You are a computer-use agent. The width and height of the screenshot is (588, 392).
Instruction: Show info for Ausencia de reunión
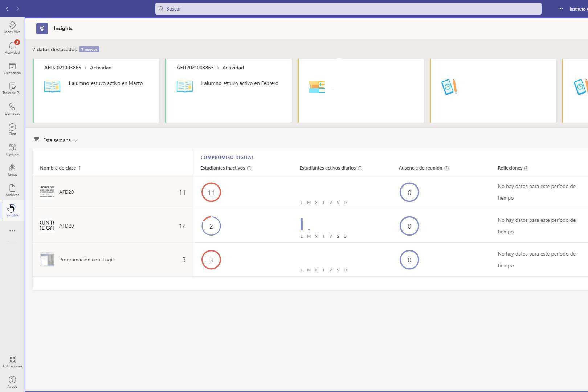pos(446,168)
